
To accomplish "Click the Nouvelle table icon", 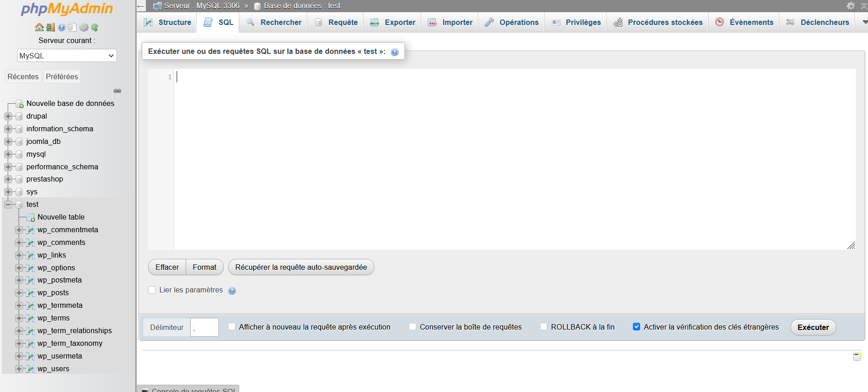I will pos(31,217).
